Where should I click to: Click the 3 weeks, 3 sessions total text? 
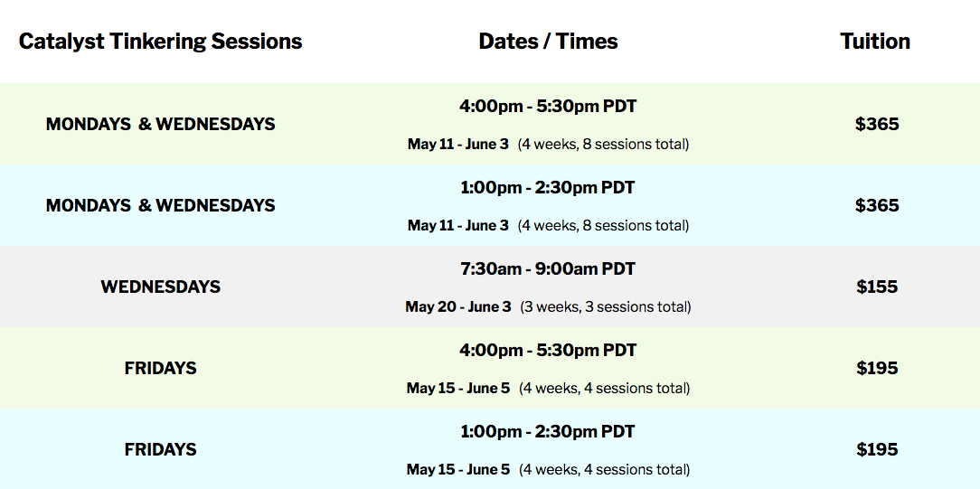coord(606,307)
